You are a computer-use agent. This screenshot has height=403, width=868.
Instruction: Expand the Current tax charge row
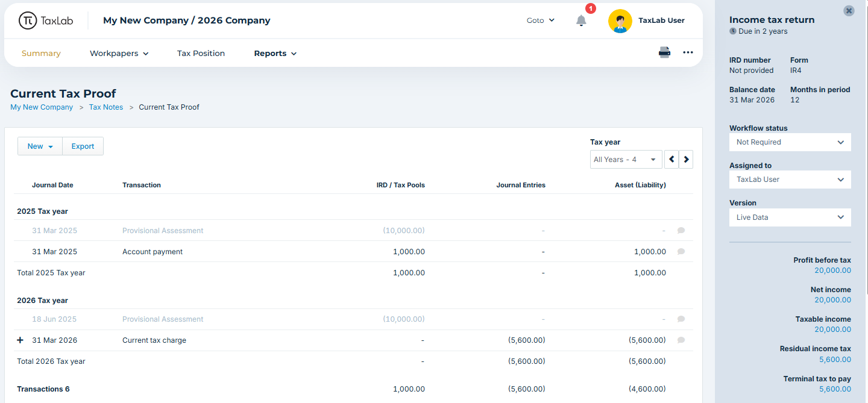click(x=20, y=340)
